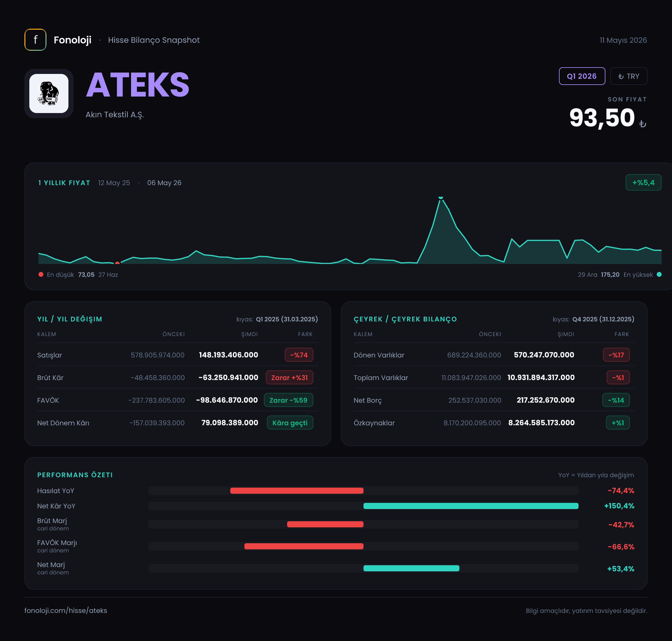The height and width of the screenshot is (641, 672).
Task: Click the -42,7% Brüt Marj figure
Action: pos(621,525)
